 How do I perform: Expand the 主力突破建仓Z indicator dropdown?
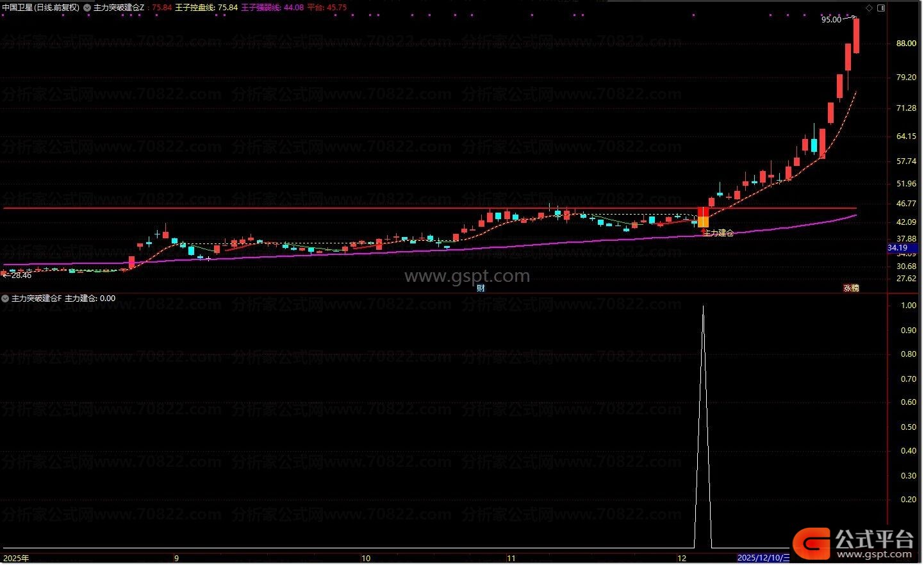click(x=87, y=8)
